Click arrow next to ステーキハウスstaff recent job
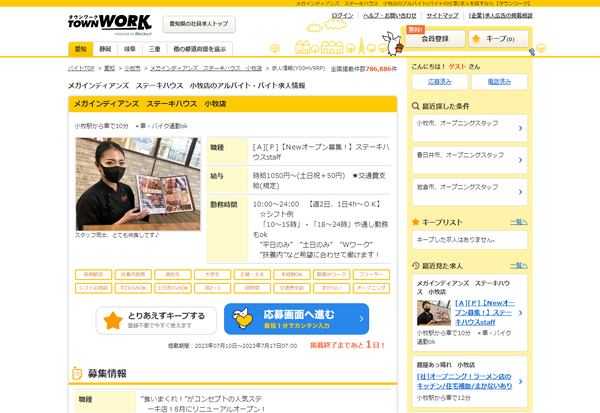Image resolution: width=600 pixels, height=413 pixels. [520, 313]
